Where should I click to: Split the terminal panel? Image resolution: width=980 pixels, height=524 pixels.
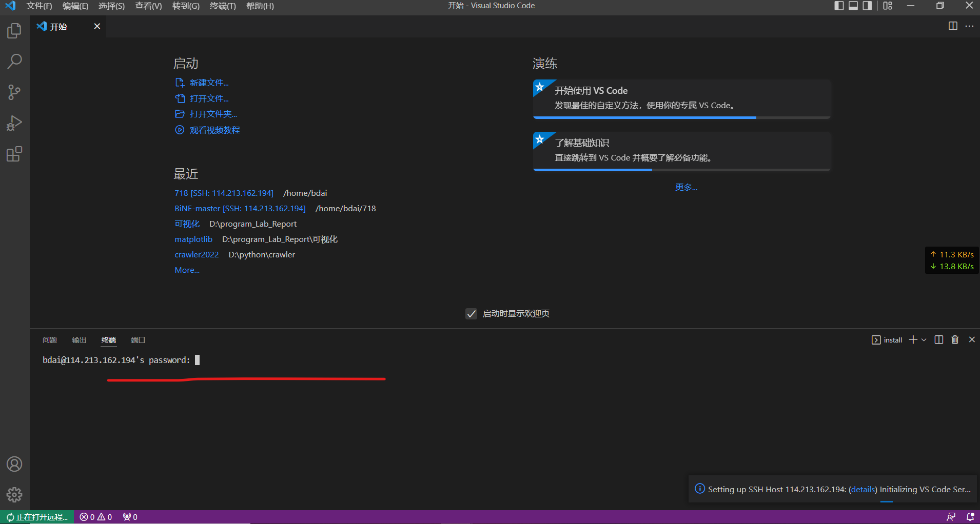(939, 340)
